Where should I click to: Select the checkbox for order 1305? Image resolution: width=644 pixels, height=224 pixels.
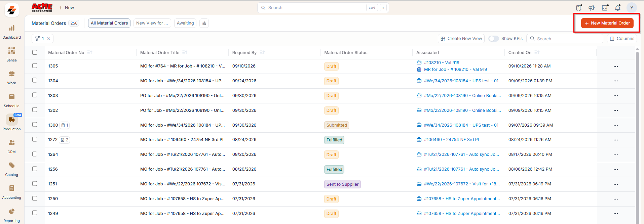coord(35,66)
